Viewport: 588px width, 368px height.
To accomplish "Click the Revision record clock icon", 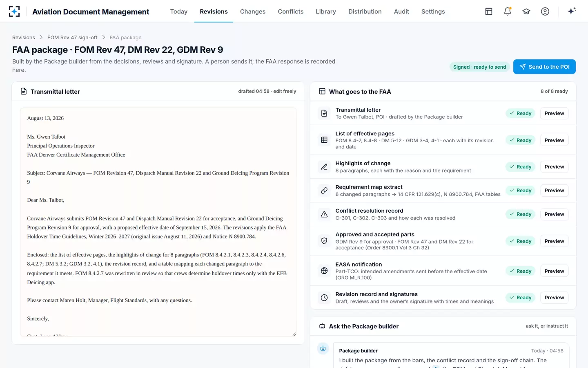I will tap(324, 298).
